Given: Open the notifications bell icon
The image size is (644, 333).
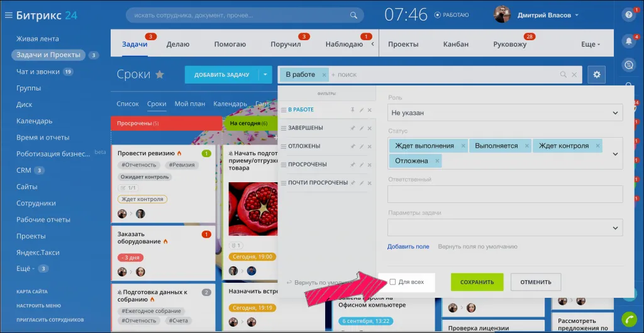Looking at the screenshot, I should [x=628, y=41].
